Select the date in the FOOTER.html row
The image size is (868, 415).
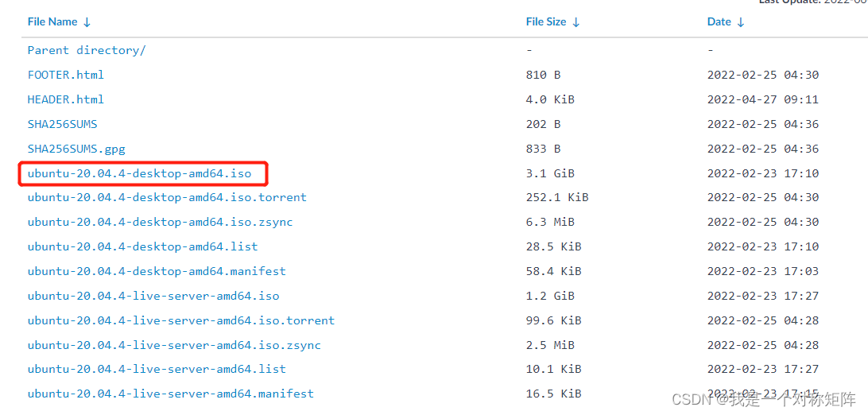pos(763,75)
